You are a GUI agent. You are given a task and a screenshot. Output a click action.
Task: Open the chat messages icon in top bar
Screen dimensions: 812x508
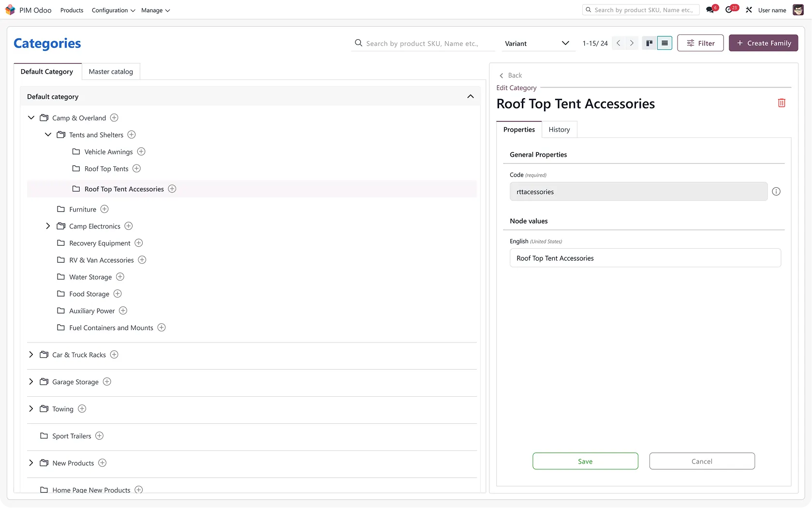point(710,10)
